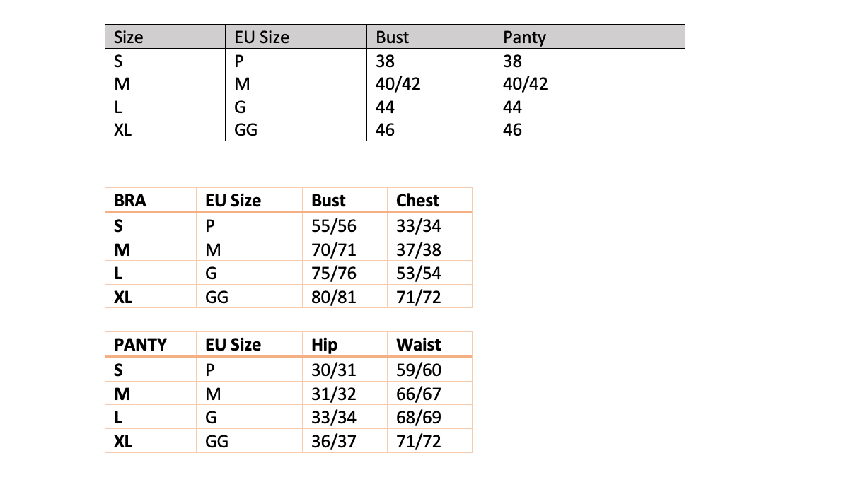The image size is (868, 494).
Task: Click the "80/81" bust measurement
Action: tap(333, 298)
